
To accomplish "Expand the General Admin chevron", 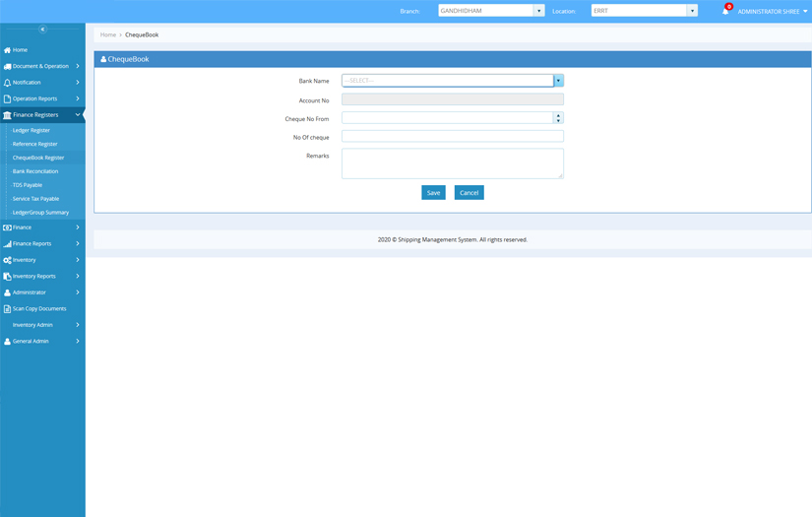I will [78, 341].
